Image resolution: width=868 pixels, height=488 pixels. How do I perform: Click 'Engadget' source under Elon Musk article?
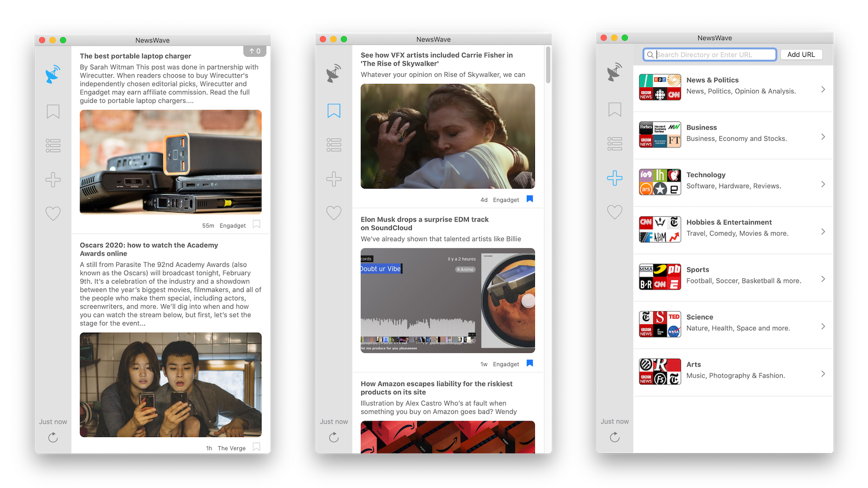(506, 364)
